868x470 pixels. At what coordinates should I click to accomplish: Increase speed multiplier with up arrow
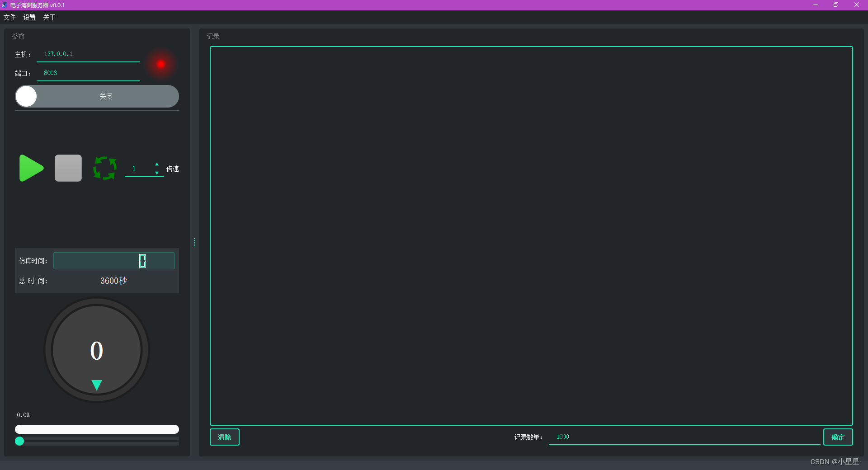[x=157, y=164]
